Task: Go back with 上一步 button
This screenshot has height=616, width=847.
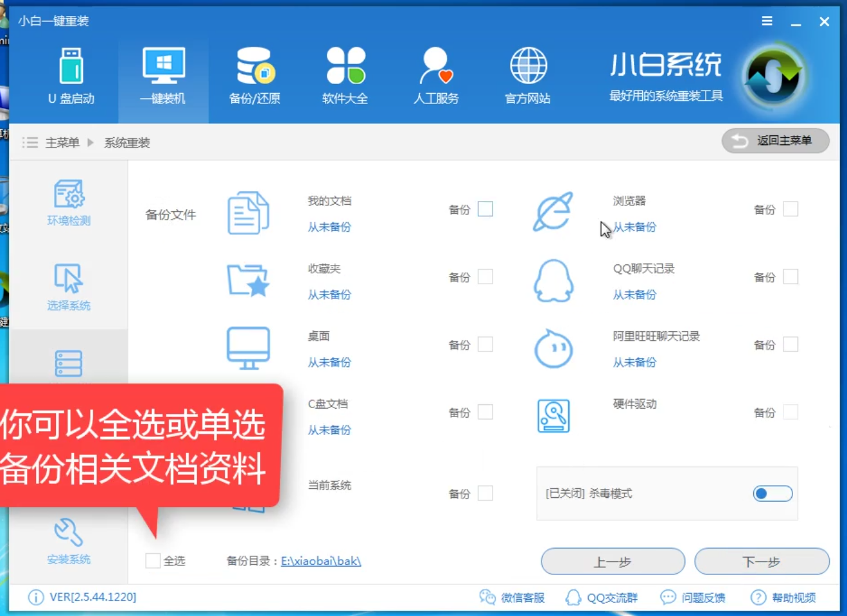Action: point(613,561)
